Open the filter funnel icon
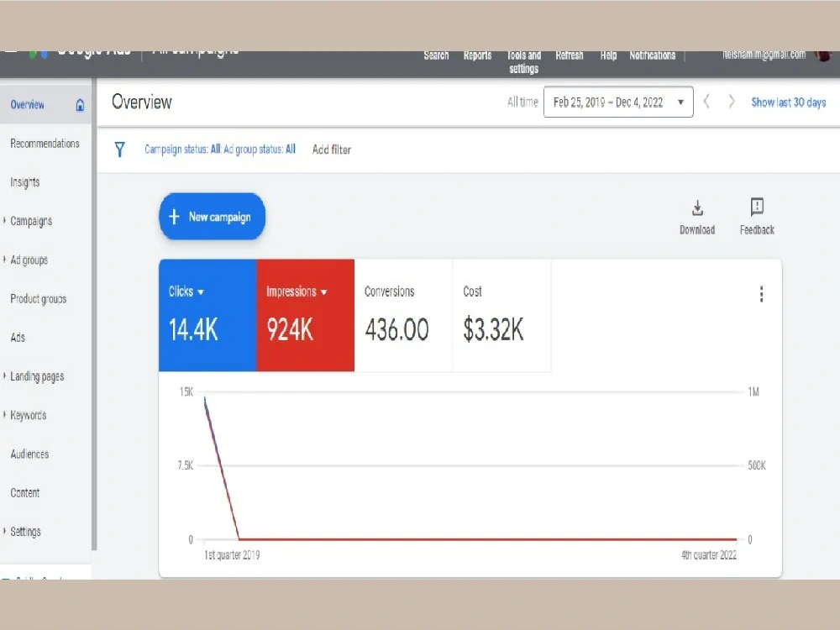 [x=119, y=150]
